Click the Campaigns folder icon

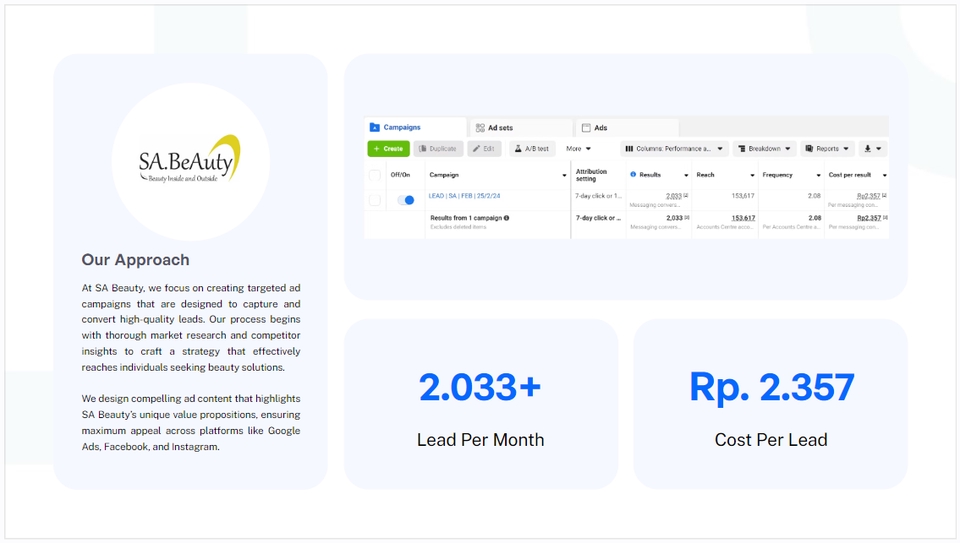[x=374, y=127]
